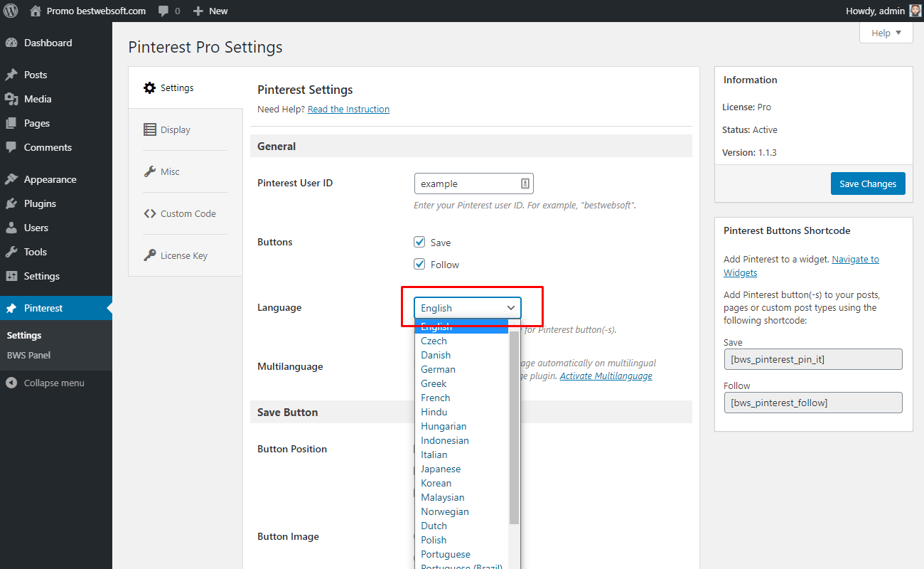The width and height of the screenshot is (924, 569).
Task: Click the admin avatar picture
Action: coord(915,11)
